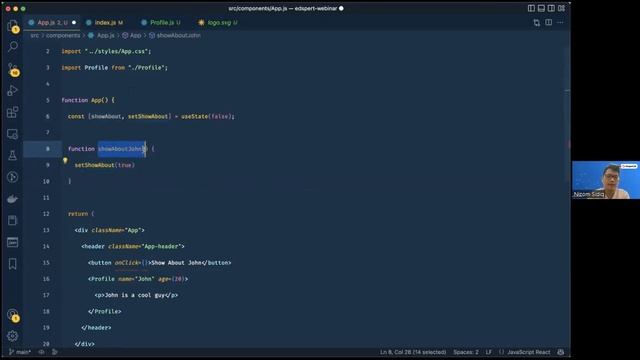This screenshot has width=640, height=360.
Task: Click the useState(false) call on line 6
Action: coord(208,116)
